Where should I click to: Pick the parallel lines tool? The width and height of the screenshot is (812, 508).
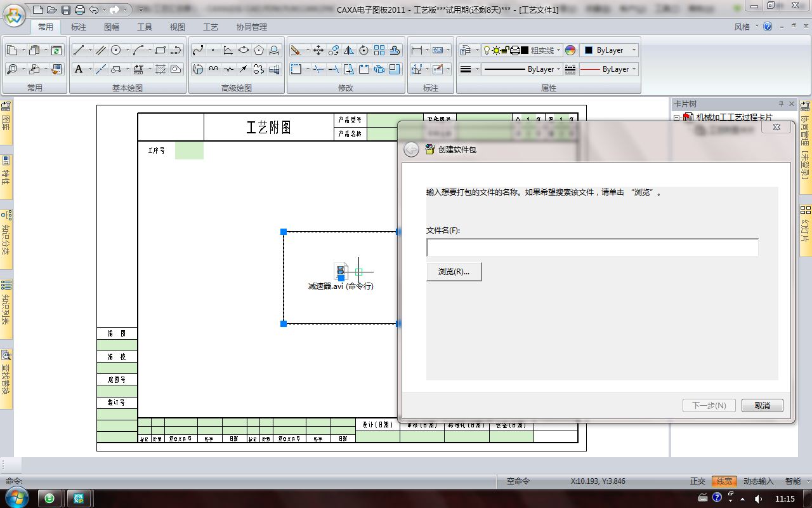point(100,50)
